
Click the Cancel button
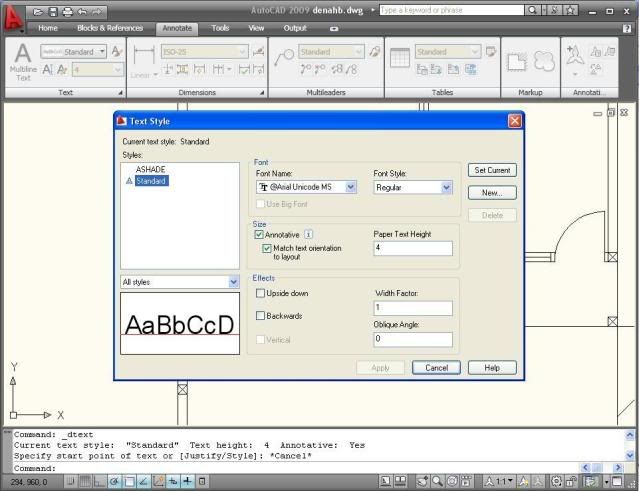[436, 368]
